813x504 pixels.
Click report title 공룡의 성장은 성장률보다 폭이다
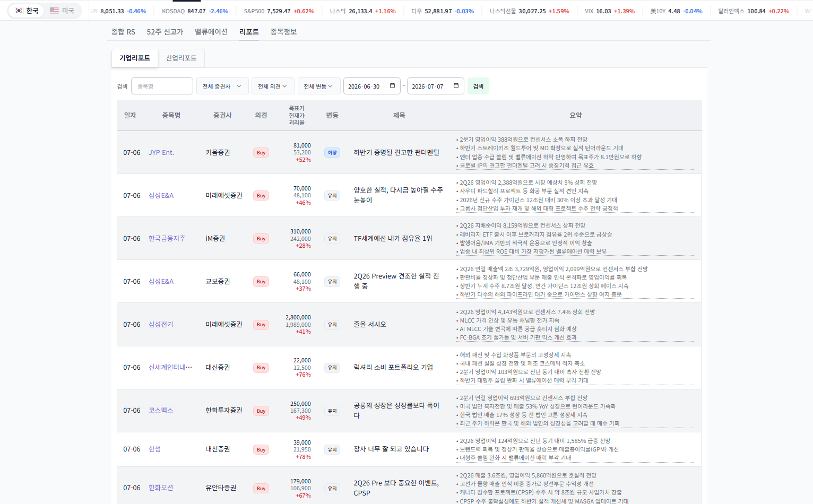click(x=396, y=410)
